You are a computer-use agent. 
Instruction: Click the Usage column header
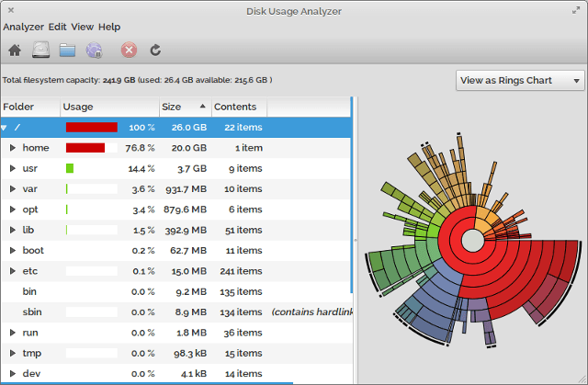(x=108, y=108)
